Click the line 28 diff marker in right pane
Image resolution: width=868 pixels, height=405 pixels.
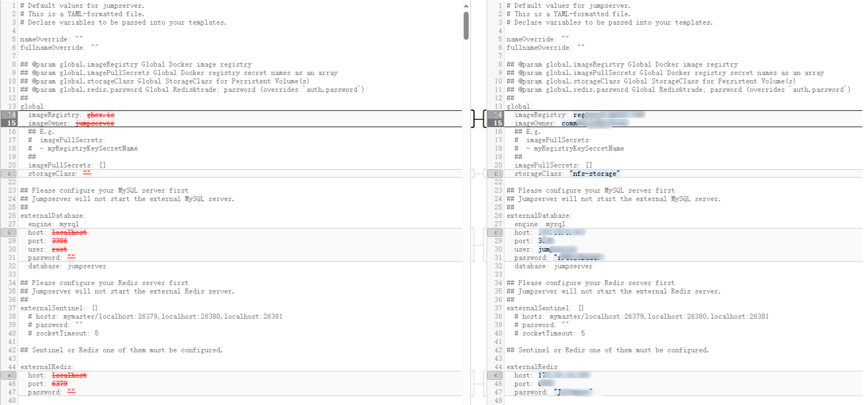(496, 232)
